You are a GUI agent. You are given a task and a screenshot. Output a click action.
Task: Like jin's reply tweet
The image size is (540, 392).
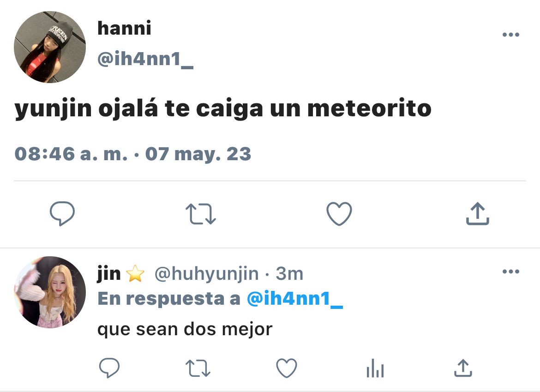tap(287, 368)
